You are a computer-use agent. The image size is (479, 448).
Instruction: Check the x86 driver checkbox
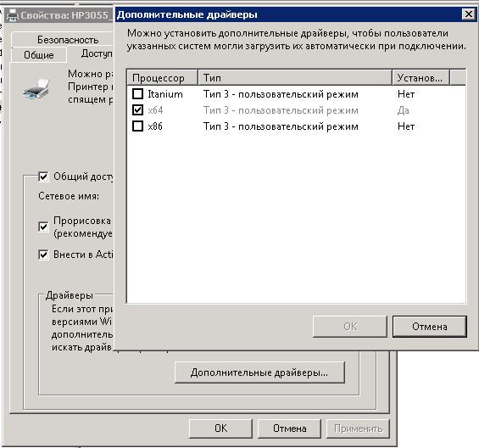[137, 126]
